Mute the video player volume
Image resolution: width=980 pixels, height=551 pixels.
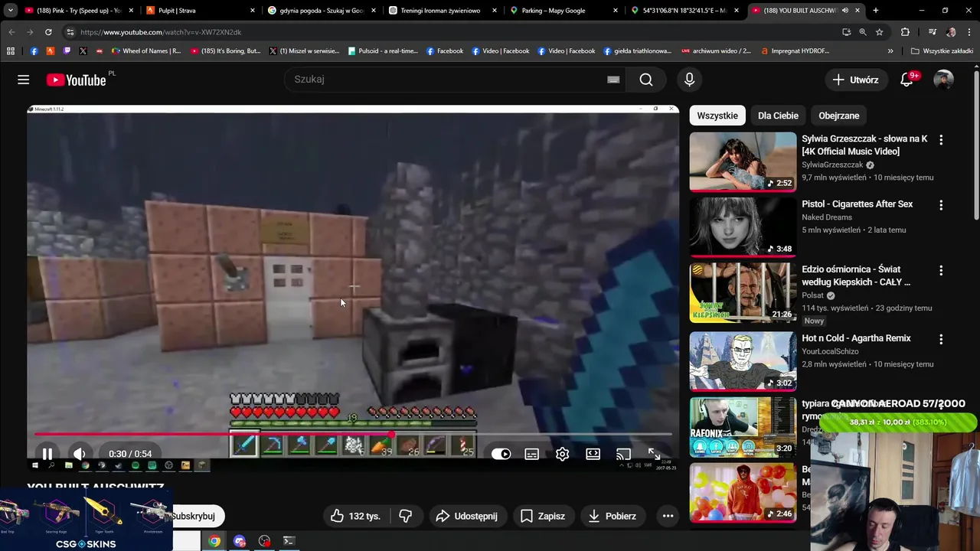point(80,454)
